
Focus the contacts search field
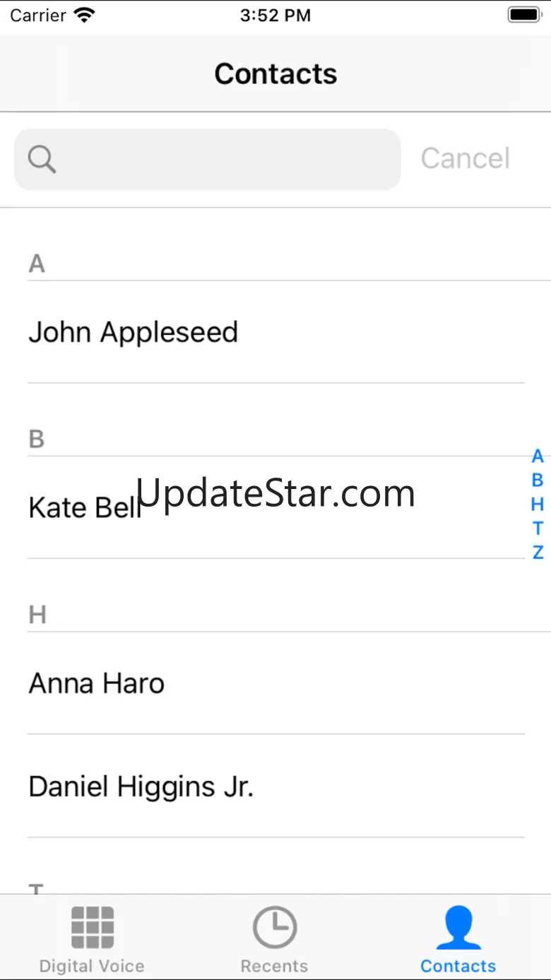208,159
